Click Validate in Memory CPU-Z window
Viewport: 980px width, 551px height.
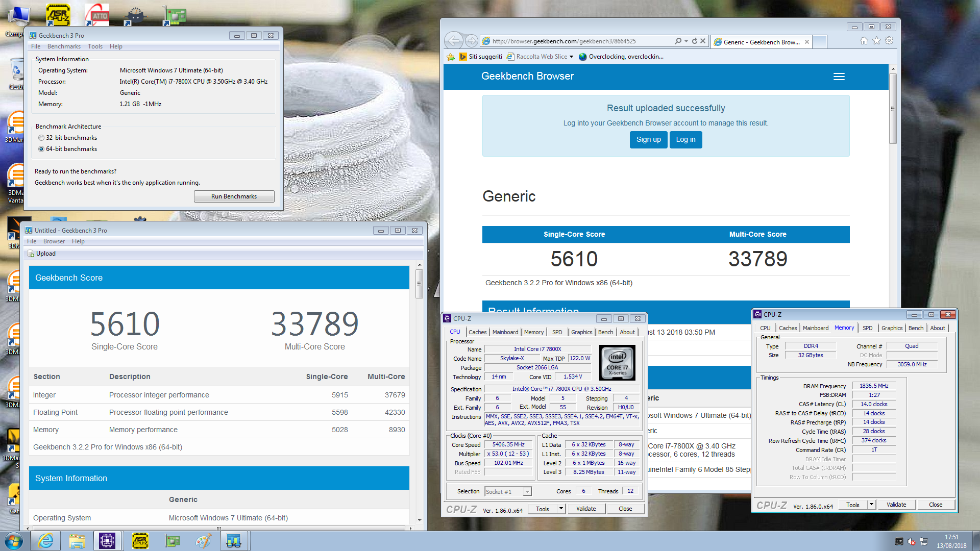click(896, 505)
